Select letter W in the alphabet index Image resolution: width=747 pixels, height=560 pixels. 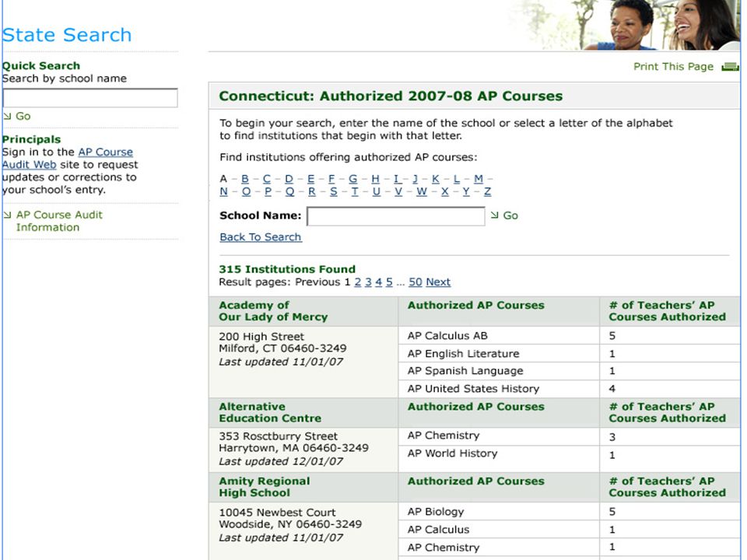pyautogui.click(x=422, y=192)
